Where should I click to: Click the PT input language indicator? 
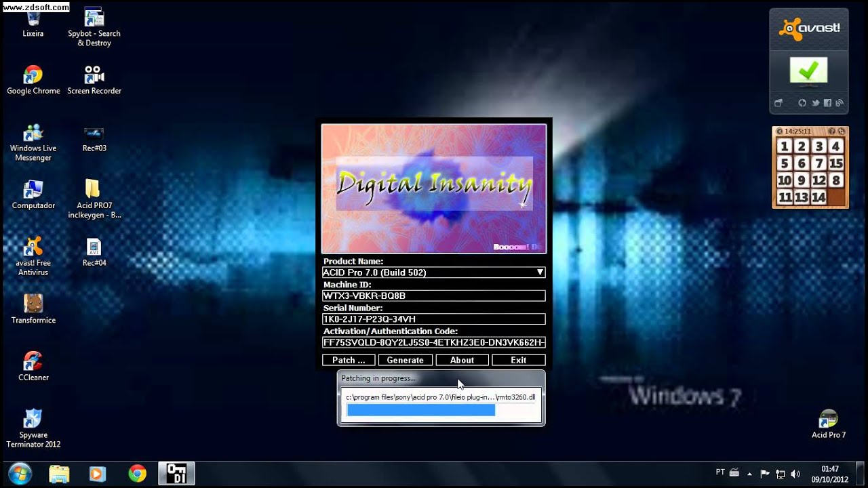click(x=720, y=472)
